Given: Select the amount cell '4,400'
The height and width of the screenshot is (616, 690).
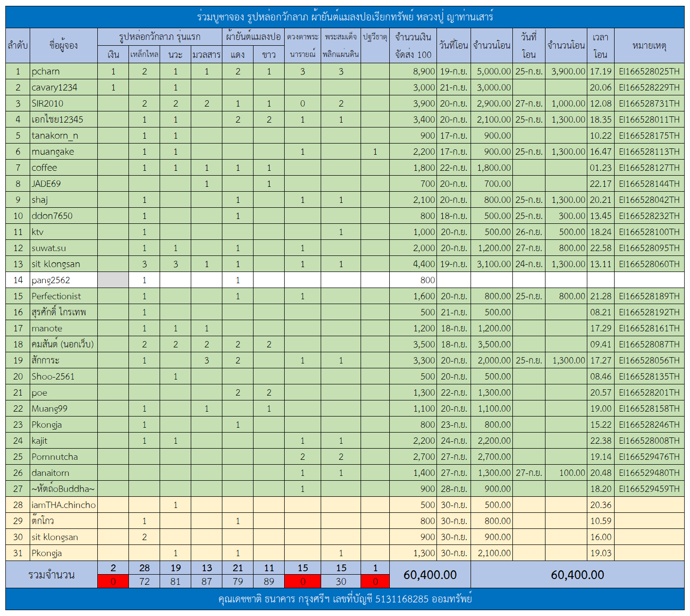Looking at the screenshot, I should [413, 264].
